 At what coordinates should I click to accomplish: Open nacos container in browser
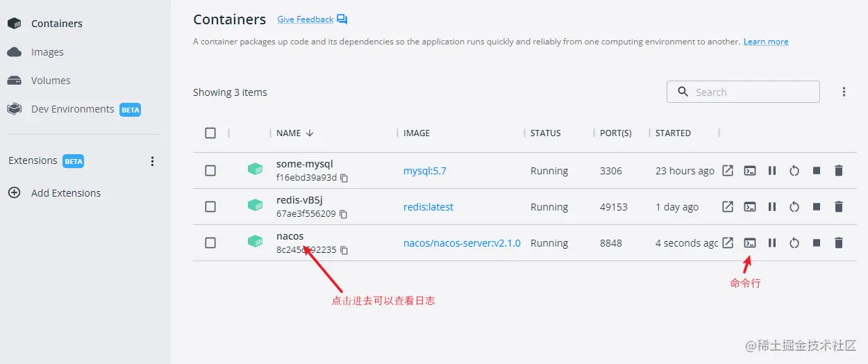tap(727, 243)
